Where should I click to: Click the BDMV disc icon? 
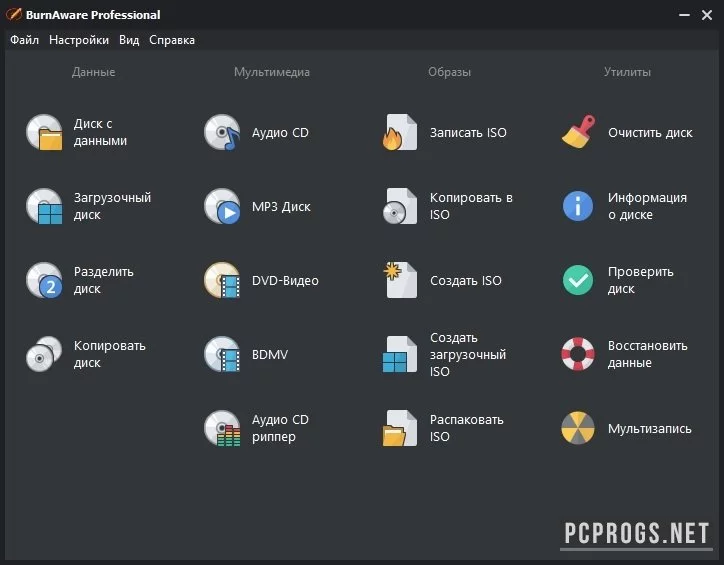223,354
